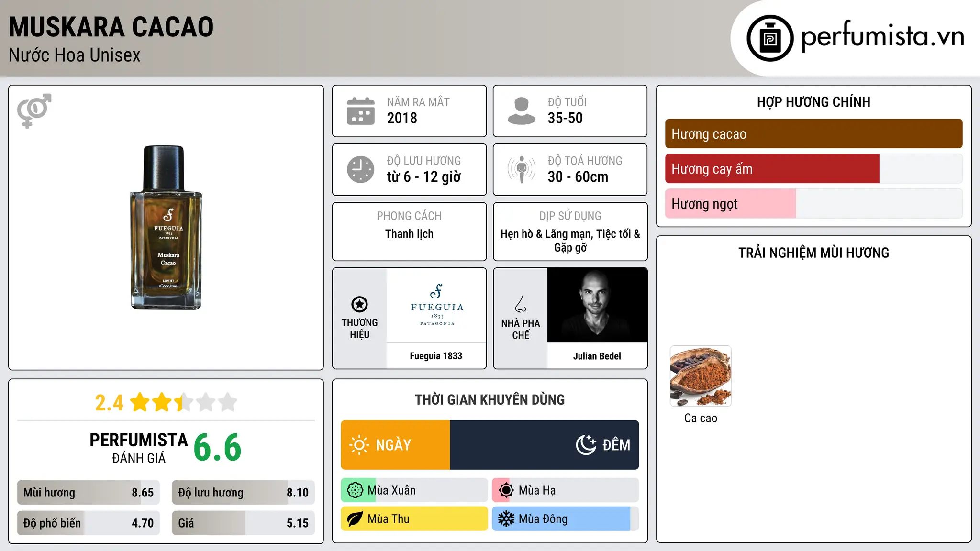Click the NHÀ PHA CHẾ label

click(x=521, y=329)
